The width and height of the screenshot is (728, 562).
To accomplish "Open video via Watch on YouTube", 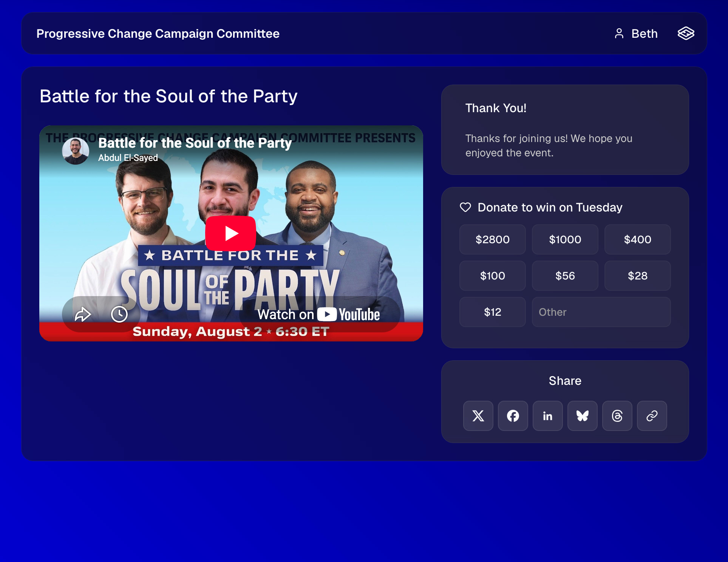I will pyautogui.click(x=319, y=314).
